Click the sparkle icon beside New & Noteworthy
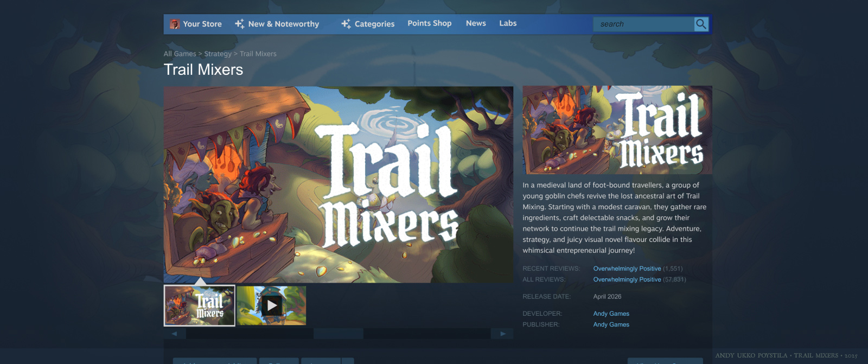This screenshot has height=364, width=868. pyautogui.click(x=239, y=24)
